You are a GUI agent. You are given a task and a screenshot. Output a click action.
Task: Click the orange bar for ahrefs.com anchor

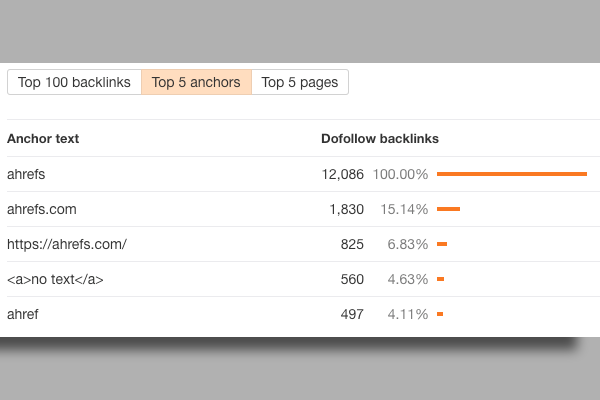coord(448,209)
